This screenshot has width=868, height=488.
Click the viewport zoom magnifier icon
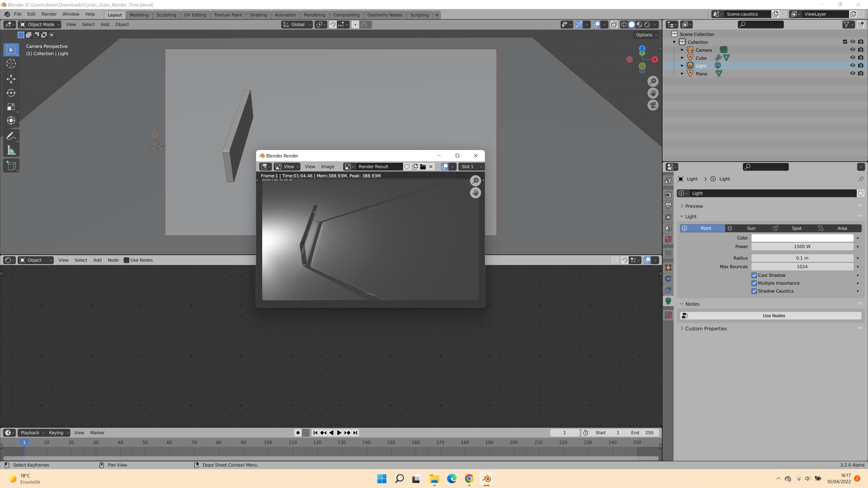(x=653, y=82)
